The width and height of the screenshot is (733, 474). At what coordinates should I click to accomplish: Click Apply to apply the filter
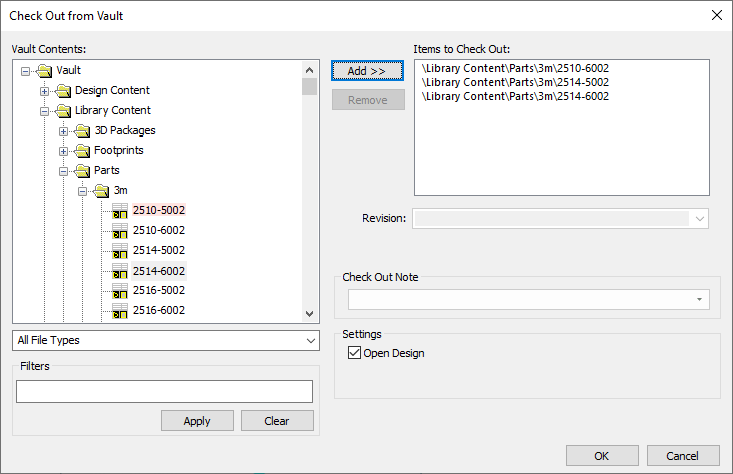coord(197,421)
